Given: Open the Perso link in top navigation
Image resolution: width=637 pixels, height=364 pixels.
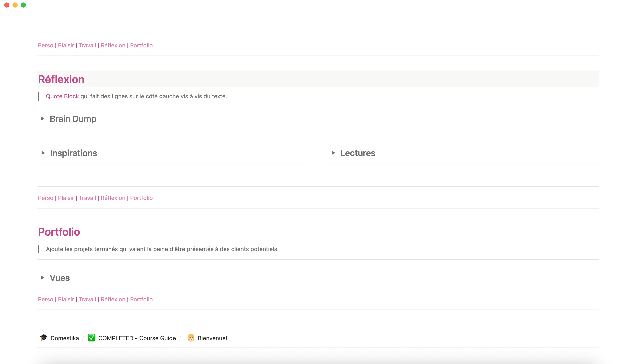Looking at the screenshot, I should coord(46,45).
